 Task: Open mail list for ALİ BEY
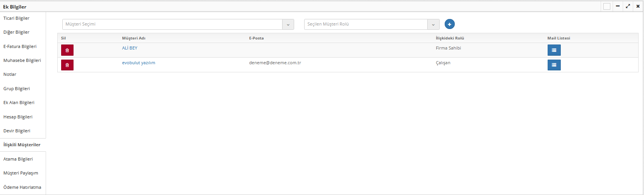(554, 50)
